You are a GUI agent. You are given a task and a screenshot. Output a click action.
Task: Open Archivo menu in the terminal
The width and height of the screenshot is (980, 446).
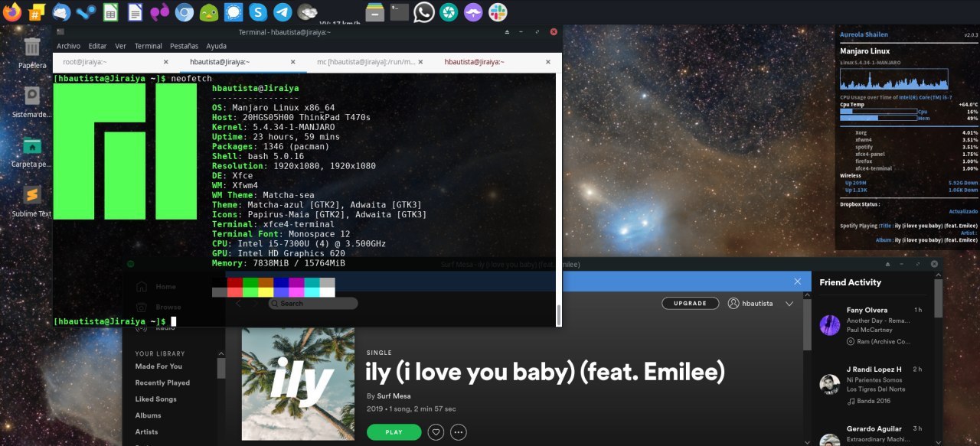click(68, 46)
